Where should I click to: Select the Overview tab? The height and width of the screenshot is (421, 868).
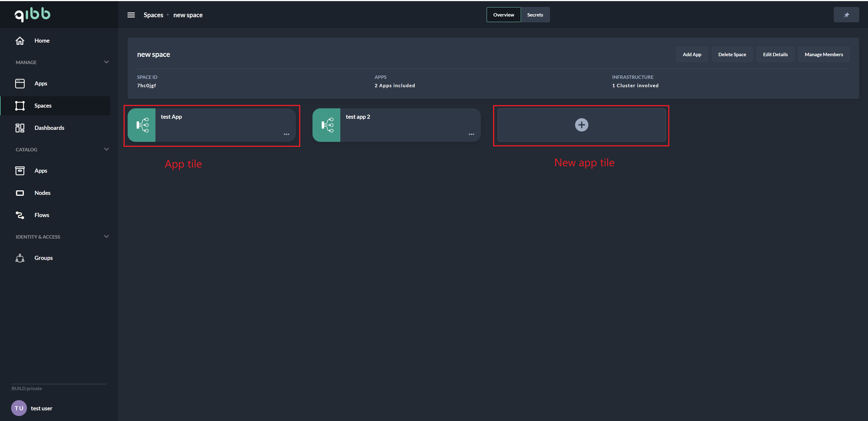(x=503, y=15)
